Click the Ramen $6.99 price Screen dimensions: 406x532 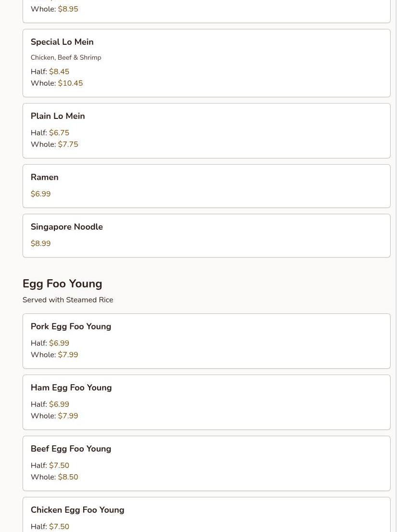click(x=40, y=194)
